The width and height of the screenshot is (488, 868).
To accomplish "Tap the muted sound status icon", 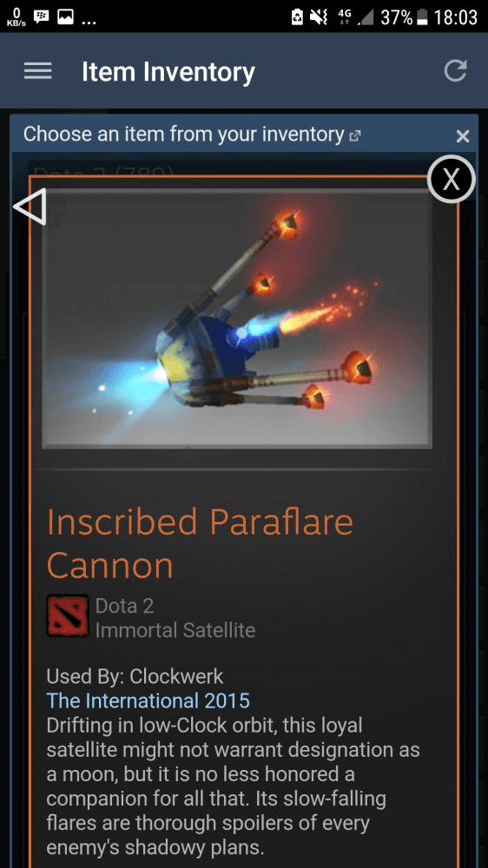I will pos(319,17).
